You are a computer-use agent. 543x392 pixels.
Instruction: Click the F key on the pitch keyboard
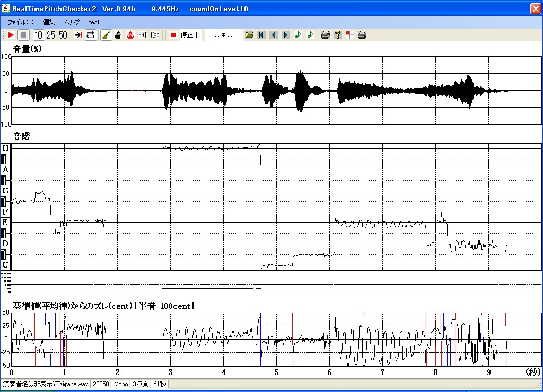(x=5, y=211)
